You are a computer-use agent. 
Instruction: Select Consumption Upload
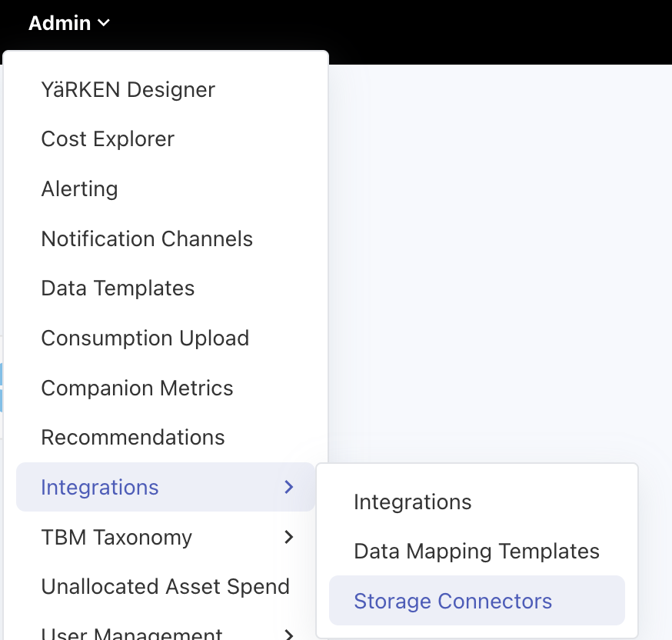[145, 338]
